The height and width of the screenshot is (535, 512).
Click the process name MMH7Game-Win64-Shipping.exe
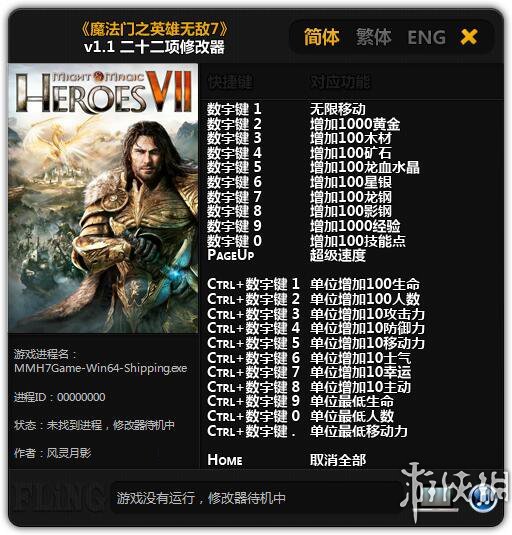[101, 368]
